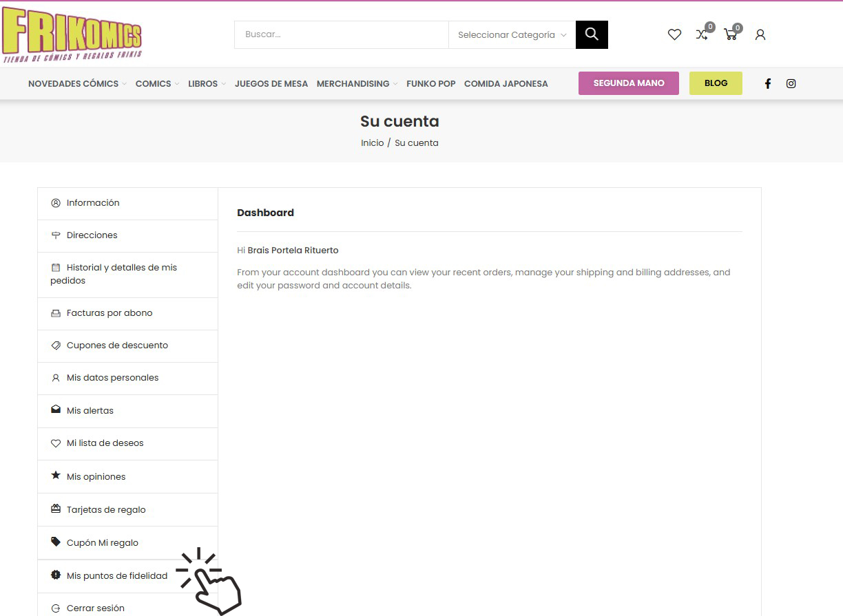The height and width of the screenshot is (616, 843).
Task: Open the compare products shuffle icon
Action: [x=702, y=34]
